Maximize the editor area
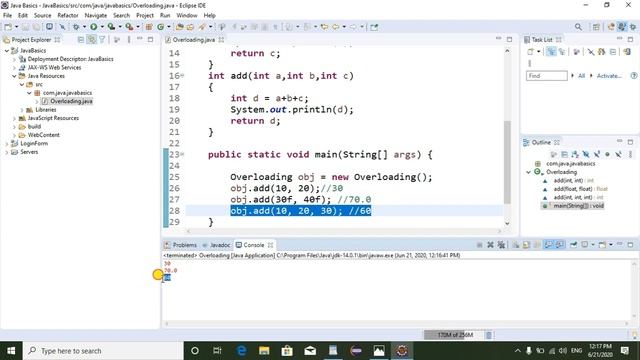The image size is (640, 360). [x=509, y=40]
